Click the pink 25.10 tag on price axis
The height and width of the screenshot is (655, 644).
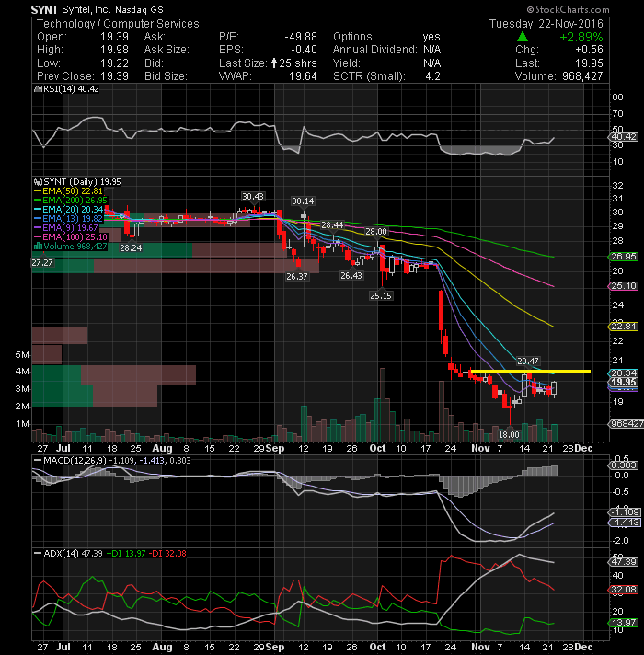click(624, 286)
